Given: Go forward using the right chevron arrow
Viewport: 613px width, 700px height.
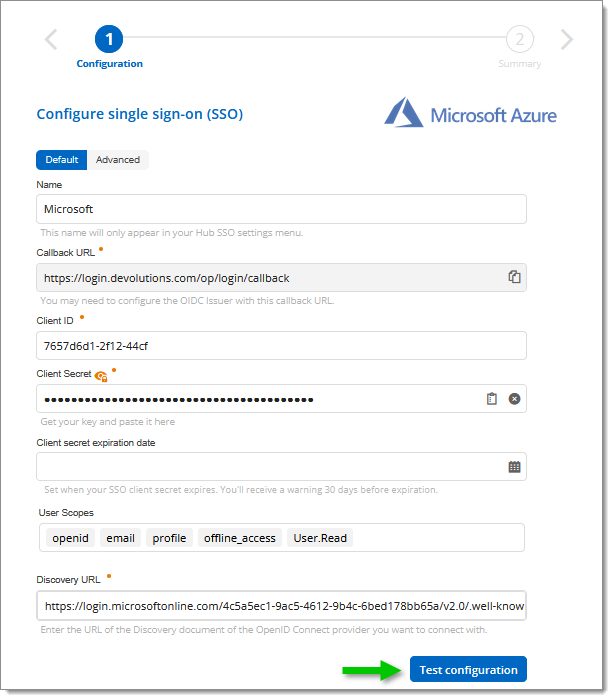Looking at the screenshot, I should pyautogui.click(x=567, y=40).
